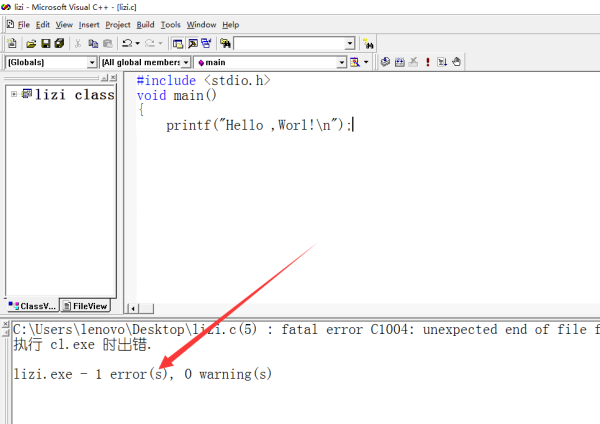Toggle the Workspace window toolbar button
600x424 pixels.
pyautogui.click(x=178, y=44)
